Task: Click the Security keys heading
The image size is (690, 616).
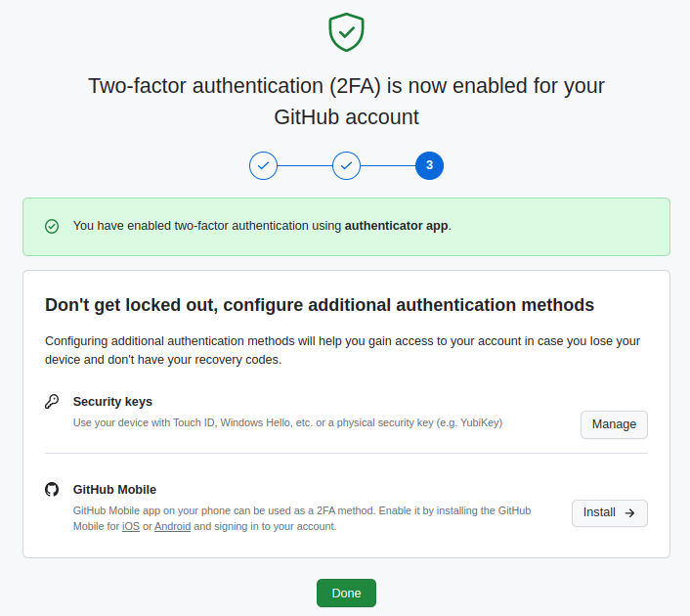Action: [x=112, y=402]
